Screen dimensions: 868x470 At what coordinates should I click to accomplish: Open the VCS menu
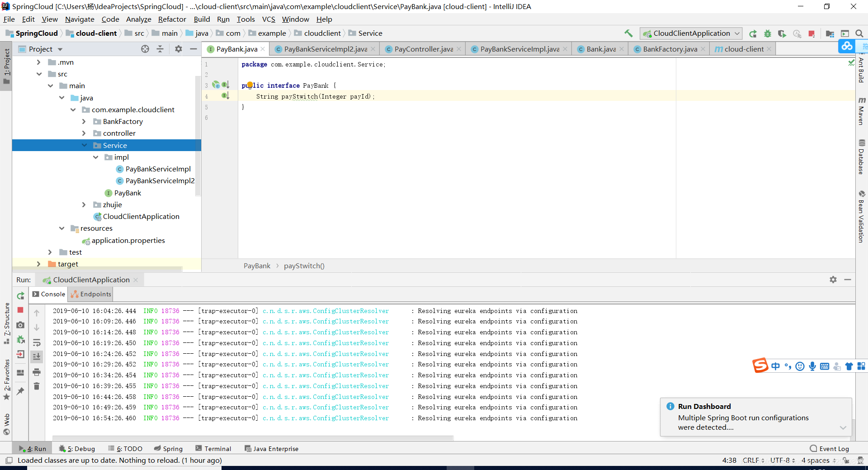click(269, 19)
